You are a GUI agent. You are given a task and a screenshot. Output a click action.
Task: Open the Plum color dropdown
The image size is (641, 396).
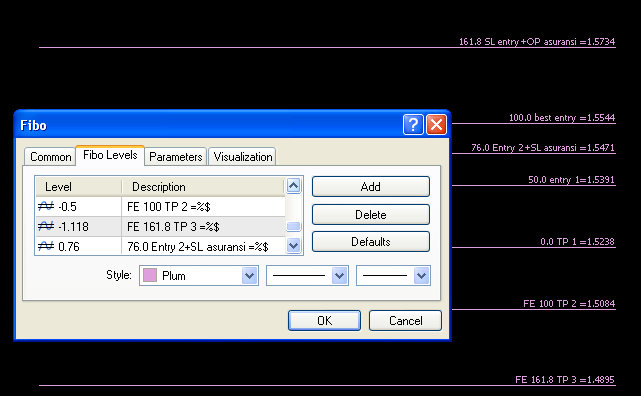(249, 276)
